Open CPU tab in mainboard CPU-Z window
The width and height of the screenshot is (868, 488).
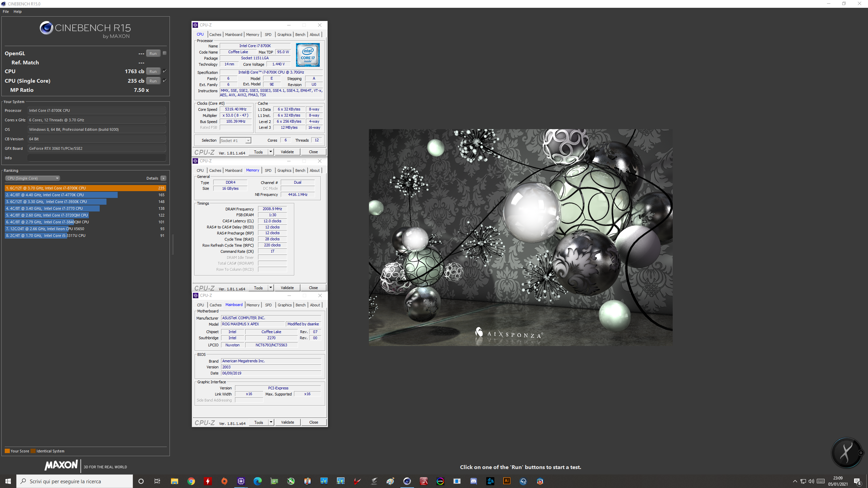(x=200, y=305)
